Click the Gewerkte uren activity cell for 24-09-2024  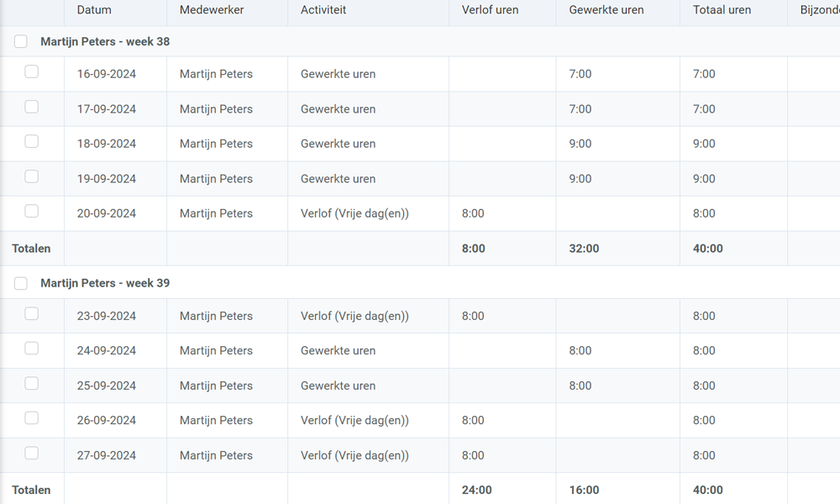coord(338,351)
